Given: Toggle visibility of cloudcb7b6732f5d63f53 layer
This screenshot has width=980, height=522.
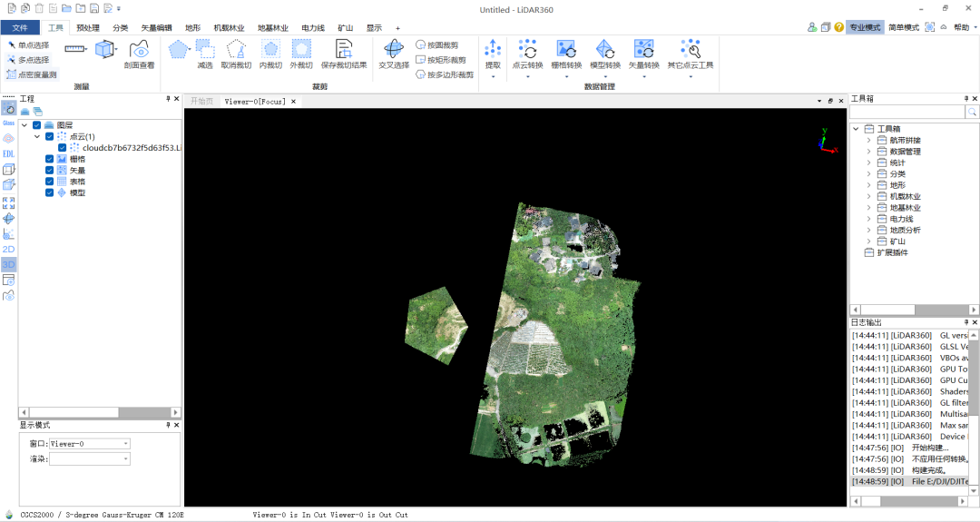Looking at the screenshot, I should tap(62, 148).
